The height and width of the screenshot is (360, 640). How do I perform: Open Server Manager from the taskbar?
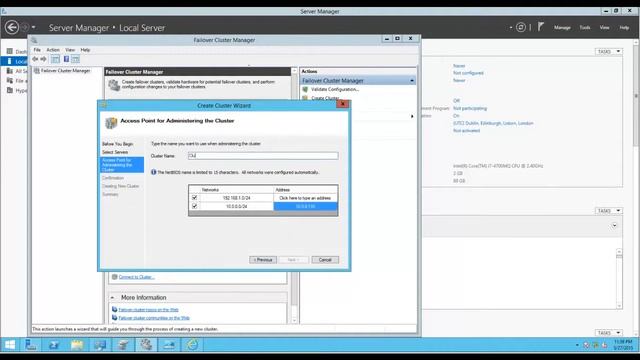[x=31, y=345]
